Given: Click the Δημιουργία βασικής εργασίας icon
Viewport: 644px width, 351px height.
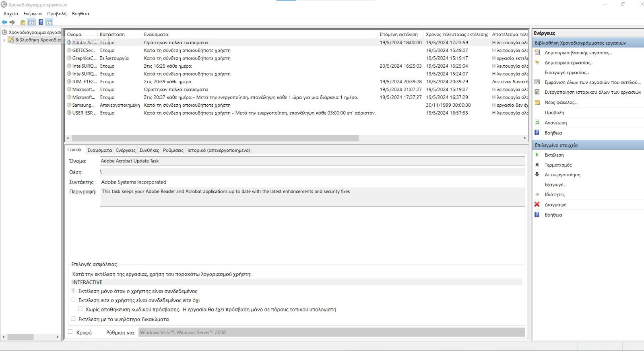Looking at the screenshot, I should 537,53.
